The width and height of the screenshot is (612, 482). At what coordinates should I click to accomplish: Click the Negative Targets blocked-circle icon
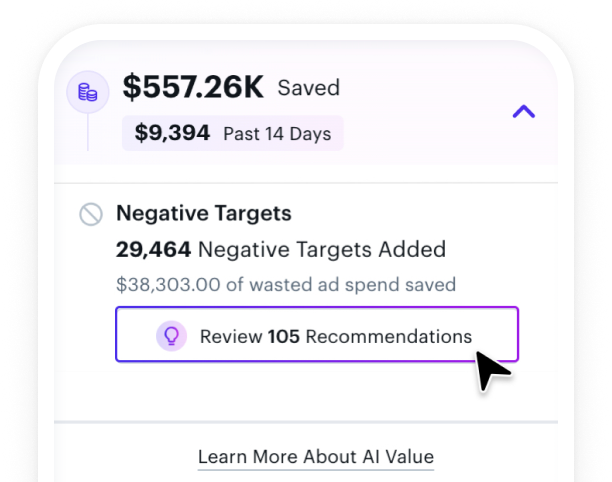(91, 214)
